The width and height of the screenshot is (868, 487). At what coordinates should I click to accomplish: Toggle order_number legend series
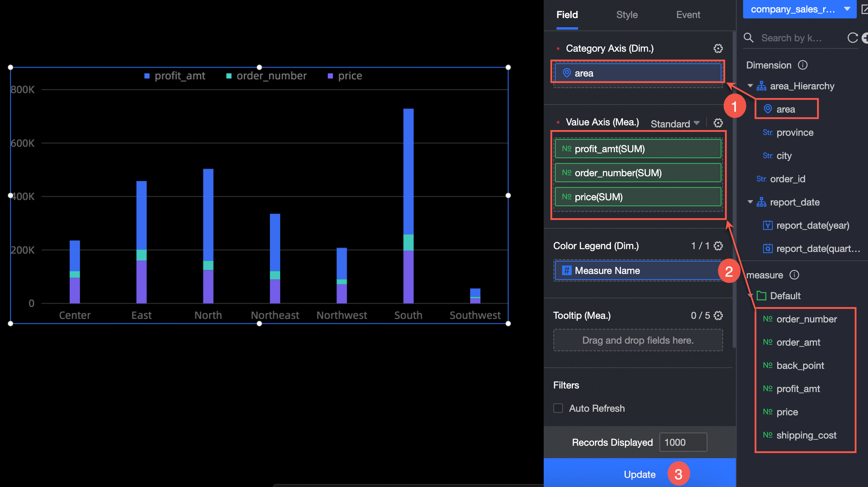(271, 76)
